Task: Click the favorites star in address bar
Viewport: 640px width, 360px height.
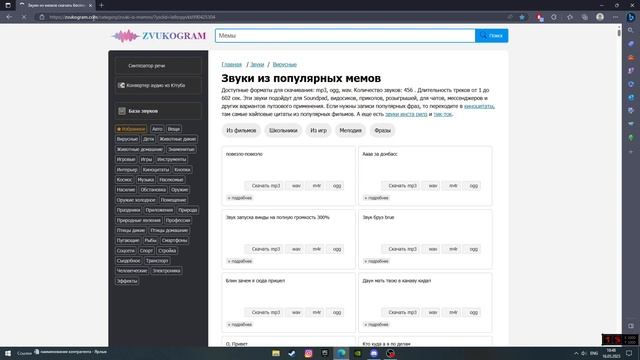Action: pos(522,17)
